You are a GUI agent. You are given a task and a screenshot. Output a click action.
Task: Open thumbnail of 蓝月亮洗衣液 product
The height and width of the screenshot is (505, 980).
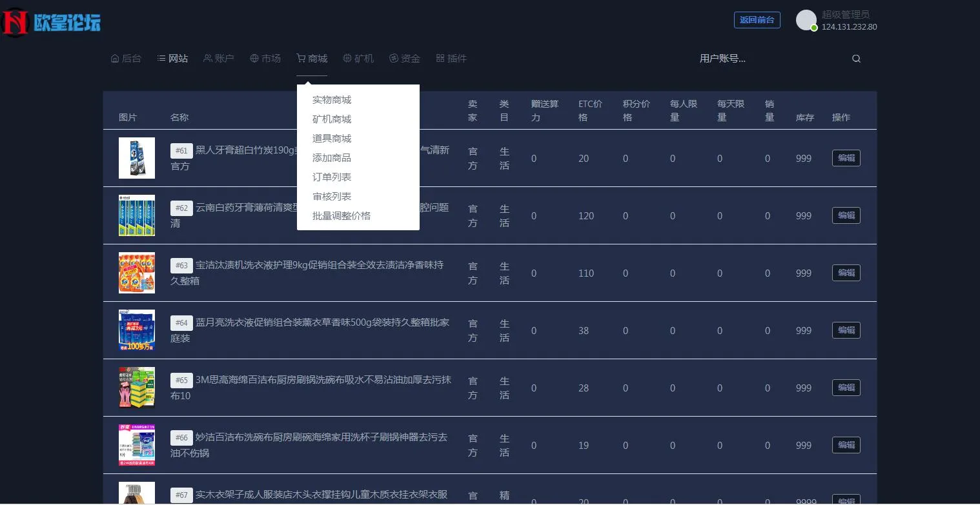[137, 330]
